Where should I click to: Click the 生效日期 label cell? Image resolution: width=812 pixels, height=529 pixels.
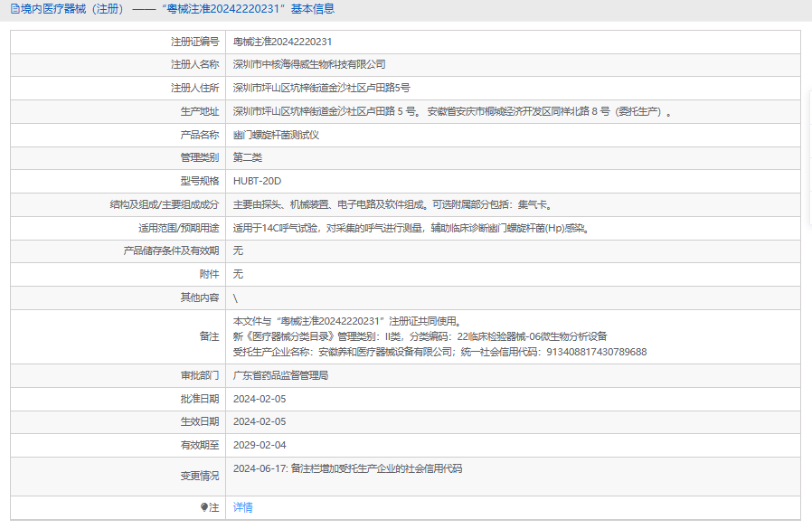point(118,421)
